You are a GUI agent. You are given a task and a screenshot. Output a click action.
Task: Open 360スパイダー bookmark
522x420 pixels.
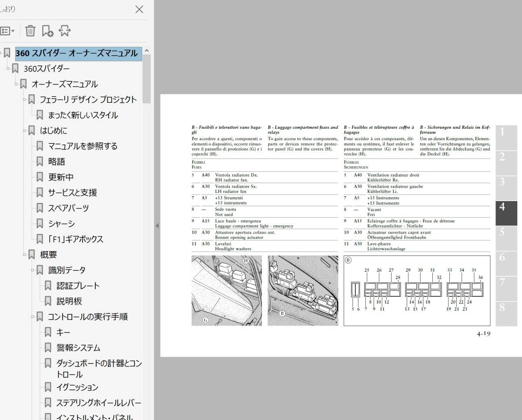47,69
